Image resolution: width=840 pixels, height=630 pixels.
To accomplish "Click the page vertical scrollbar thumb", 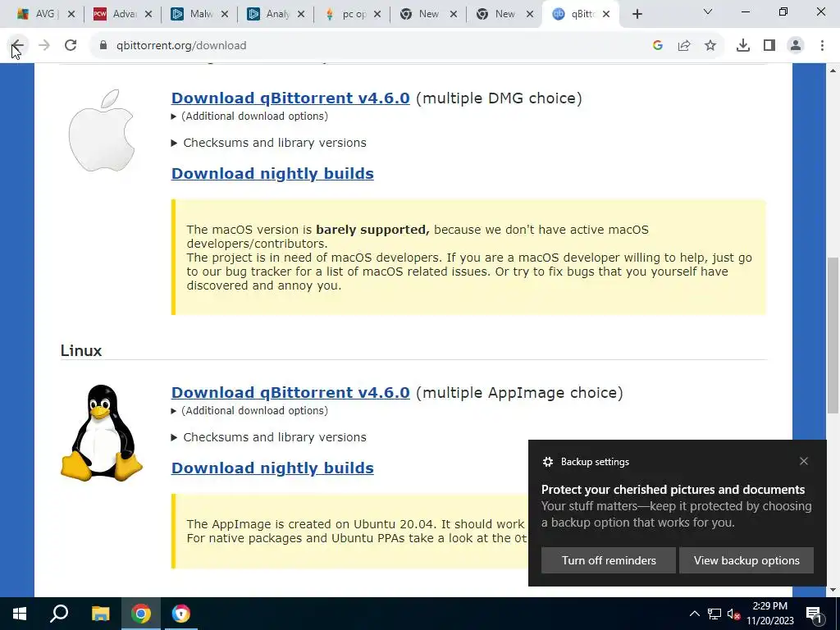I will (833, 336).
